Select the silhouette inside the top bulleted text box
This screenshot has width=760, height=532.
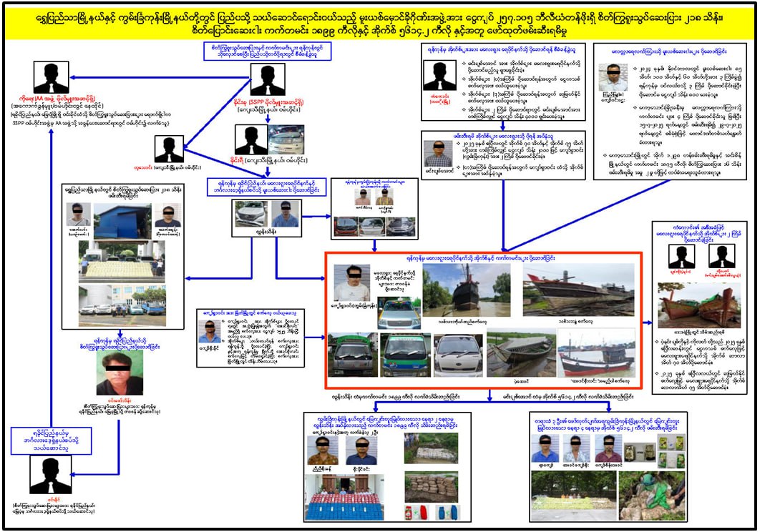coord(439,75)
